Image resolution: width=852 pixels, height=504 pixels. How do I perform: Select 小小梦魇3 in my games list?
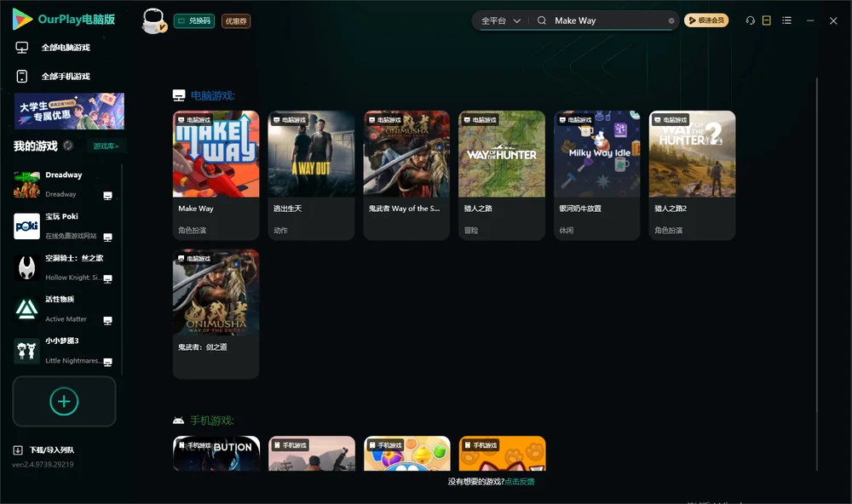pyautogui.click(x=64, y=351)
